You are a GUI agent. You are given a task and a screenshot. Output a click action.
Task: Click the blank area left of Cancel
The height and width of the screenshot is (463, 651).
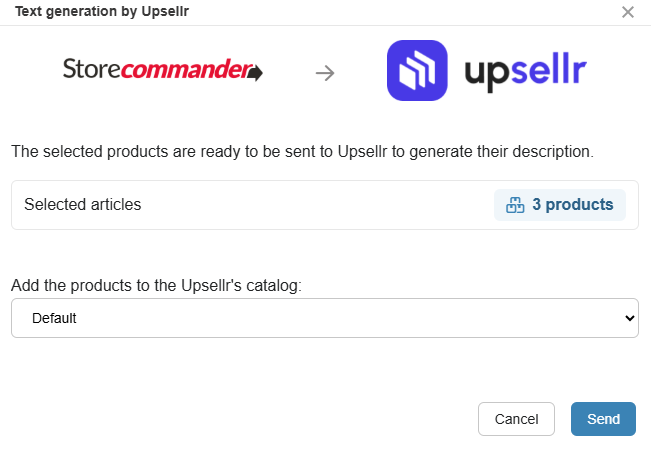(250, 419)
